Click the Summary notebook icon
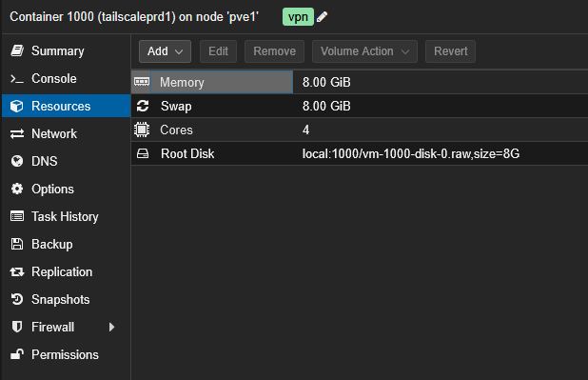 tap(17, 50)
